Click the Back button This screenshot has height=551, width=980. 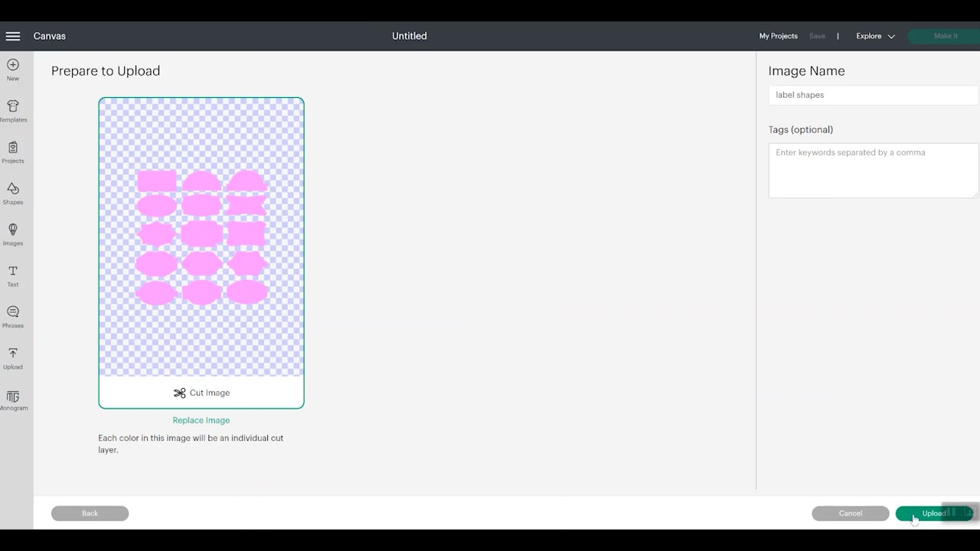click(90, 514)
